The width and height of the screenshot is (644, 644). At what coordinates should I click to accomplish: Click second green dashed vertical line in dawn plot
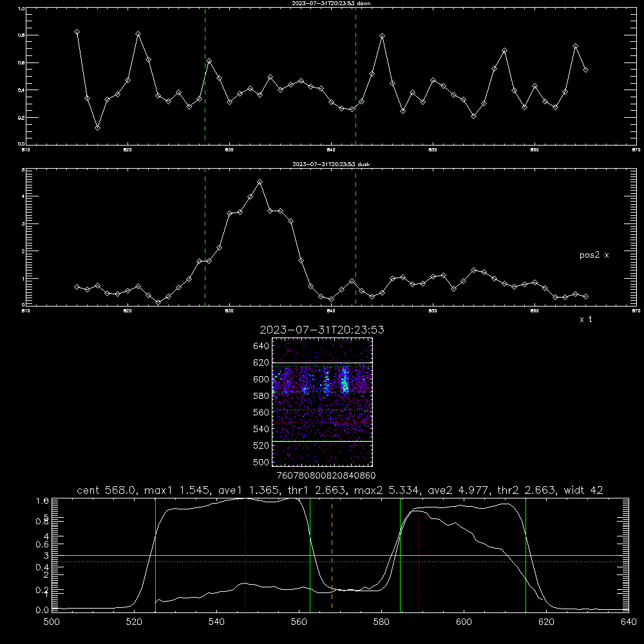pyautogui.click(x=355, y=77)
